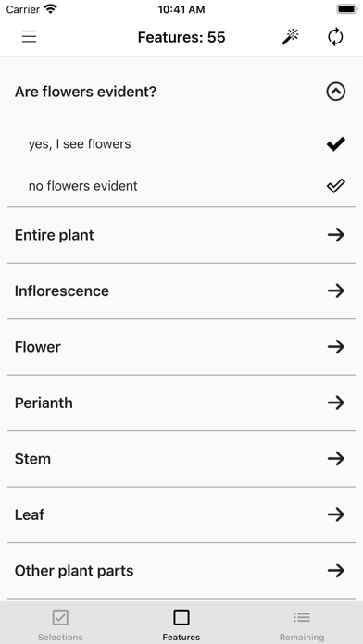Open the Perianth category label
Screen dimensions: 363x644
point(44,402)
